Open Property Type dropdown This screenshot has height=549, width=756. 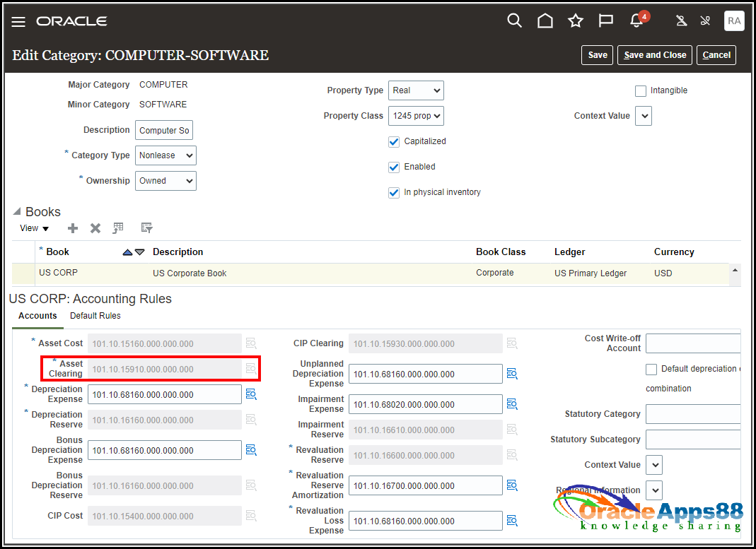(416, 90)
